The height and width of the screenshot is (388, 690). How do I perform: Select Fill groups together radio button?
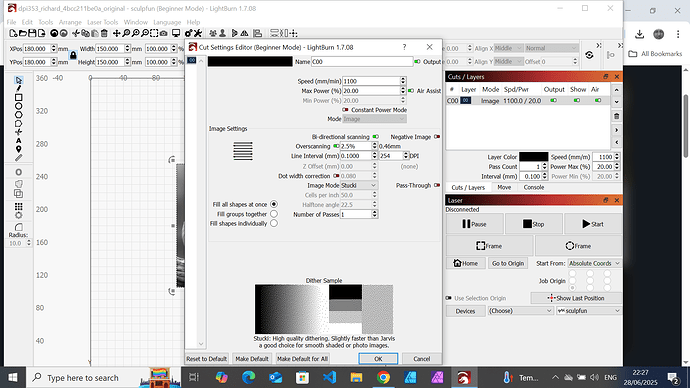(x=274, y=214)
